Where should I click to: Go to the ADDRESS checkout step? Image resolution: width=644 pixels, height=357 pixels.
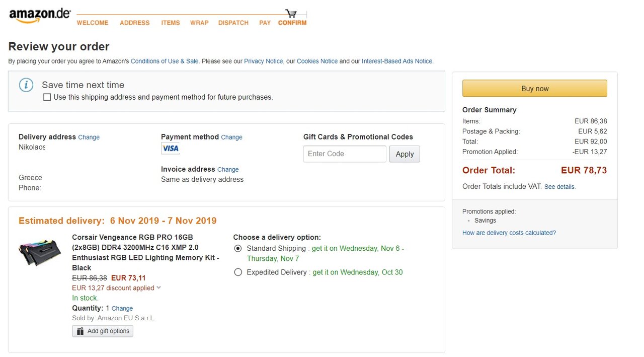(x=135, y=23)
